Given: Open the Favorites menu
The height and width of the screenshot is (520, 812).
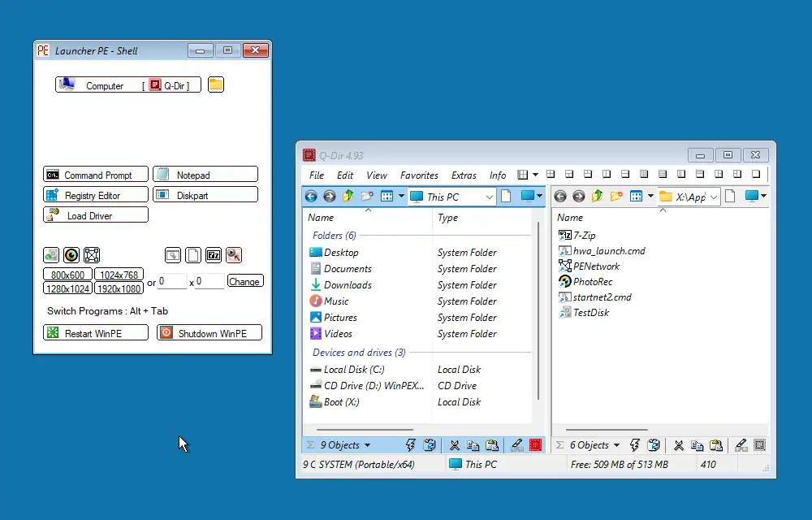Looking at the screenshot, I should pos(419,175).
